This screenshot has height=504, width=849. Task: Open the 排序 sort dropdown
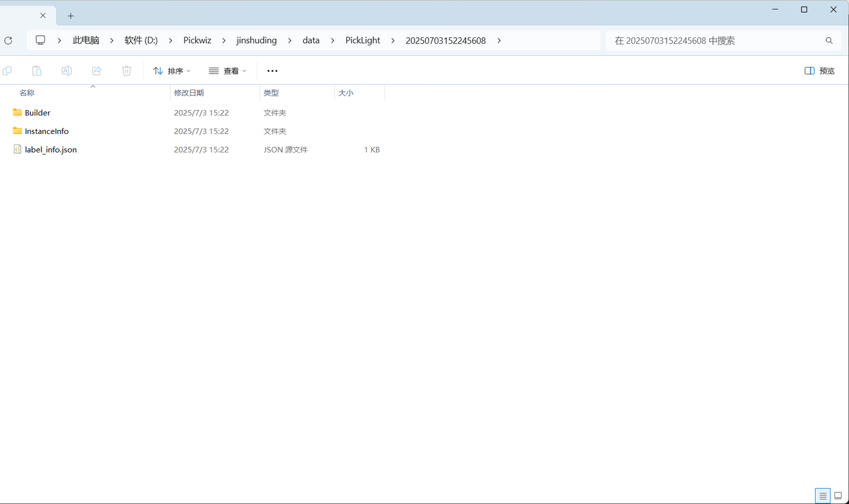[172, 71]
